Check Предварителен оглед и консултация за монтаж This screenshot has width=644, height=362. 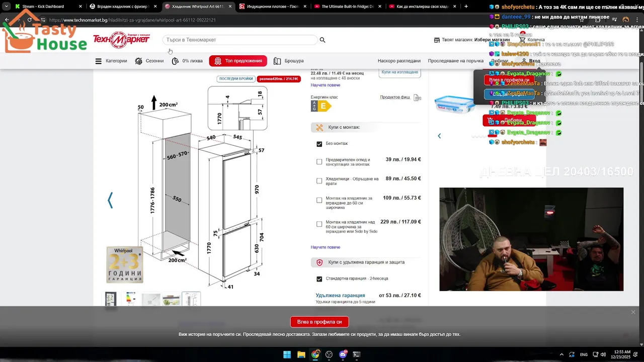coord(319,162)
